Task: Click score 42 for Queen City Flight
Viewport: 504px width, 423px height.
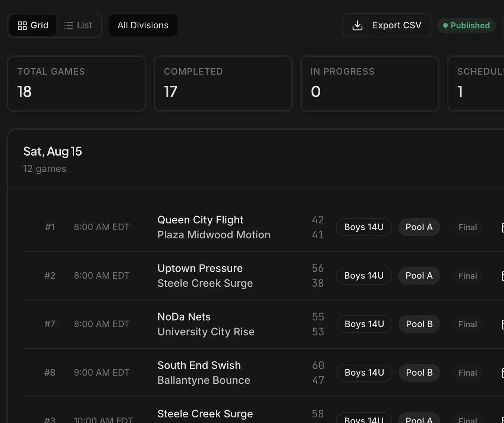Action: click(x=318, y=220)
